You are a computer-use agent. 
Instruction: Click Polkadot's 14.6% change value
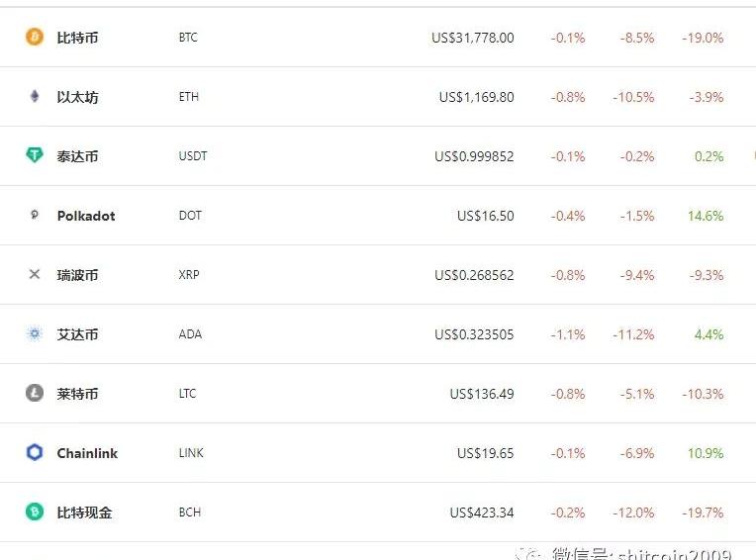(706, 216)
